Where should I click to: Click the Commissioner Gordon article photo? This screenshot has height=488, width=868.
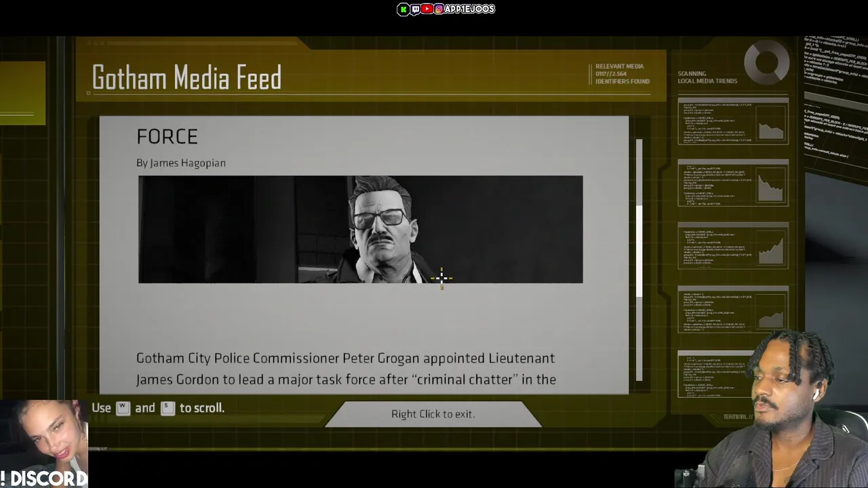click(x=360, y=229)
